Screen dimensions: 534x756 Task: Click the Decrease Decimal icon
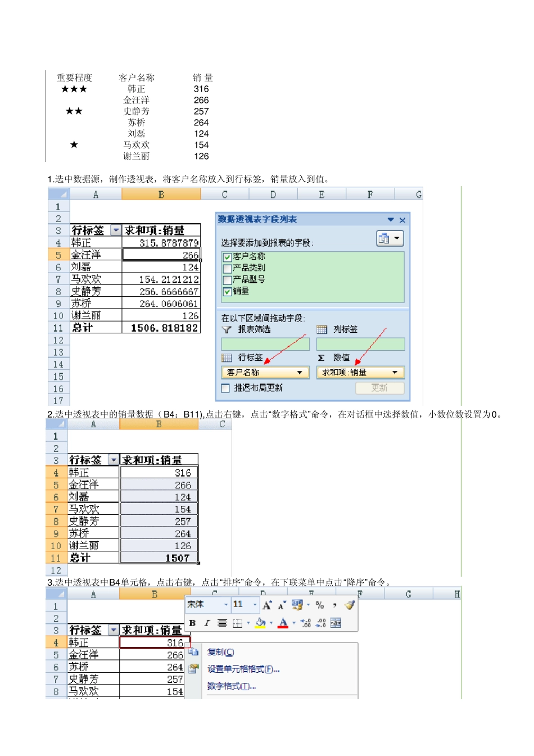320,623
